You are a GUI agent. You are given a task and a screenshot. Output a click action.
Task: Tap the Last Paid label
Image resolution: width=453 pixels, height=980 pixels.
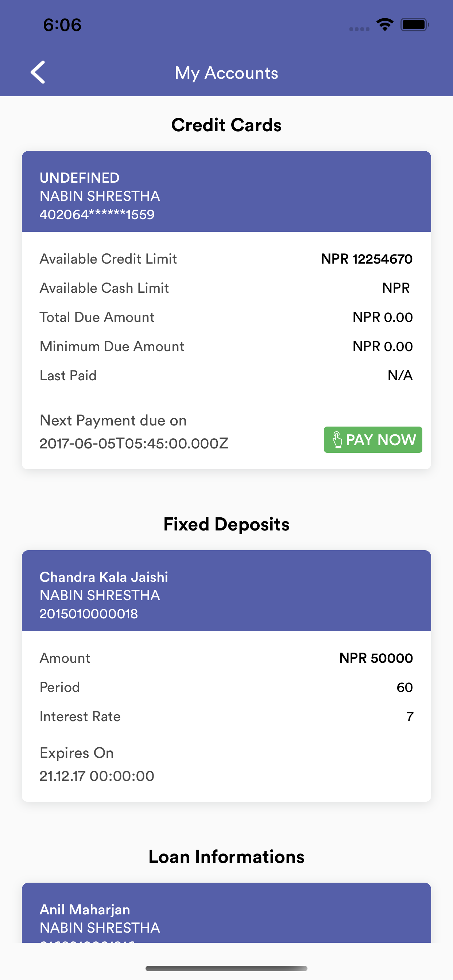(68, 376)
